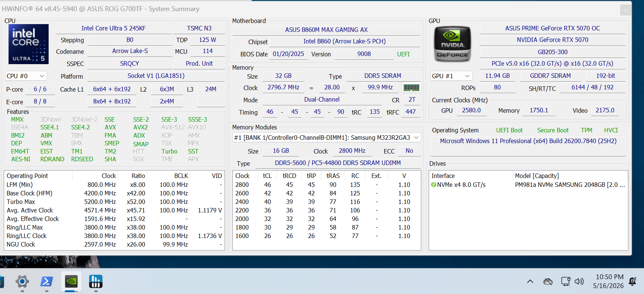This screenshot has width=644, height=294.
Task: Click the BIOS version 9008 field
Action: [364, 54]
